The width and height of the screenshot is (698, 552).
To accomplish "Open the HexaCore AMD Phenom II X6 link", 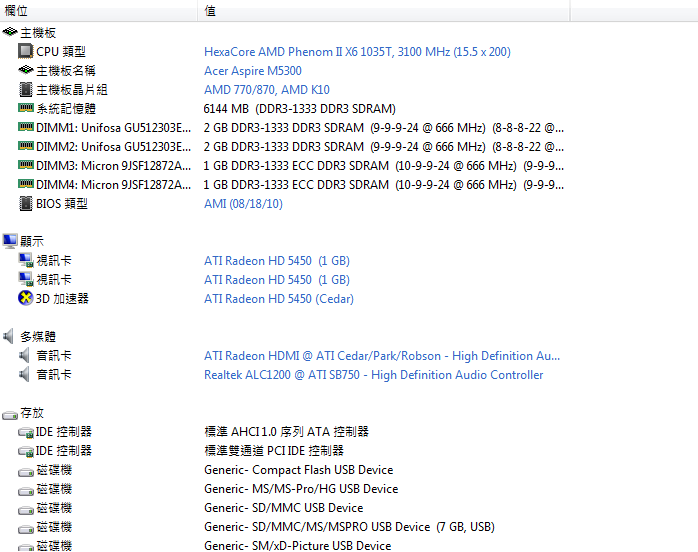I will 357,52.
